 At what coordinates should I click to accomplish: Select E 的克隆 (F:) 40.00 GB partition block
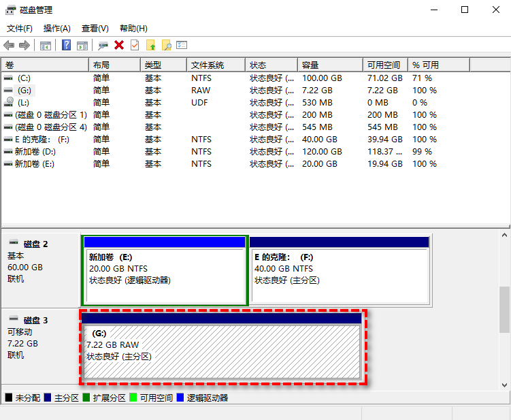coord(340,271)
